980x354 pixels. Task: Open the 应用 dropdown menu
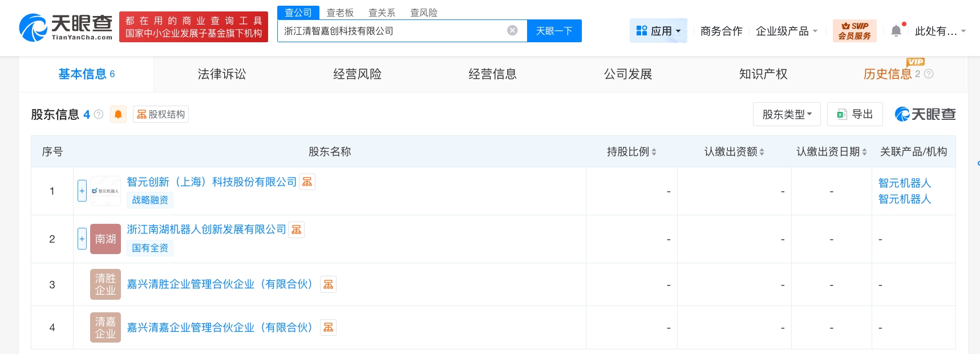pos(658,31)
